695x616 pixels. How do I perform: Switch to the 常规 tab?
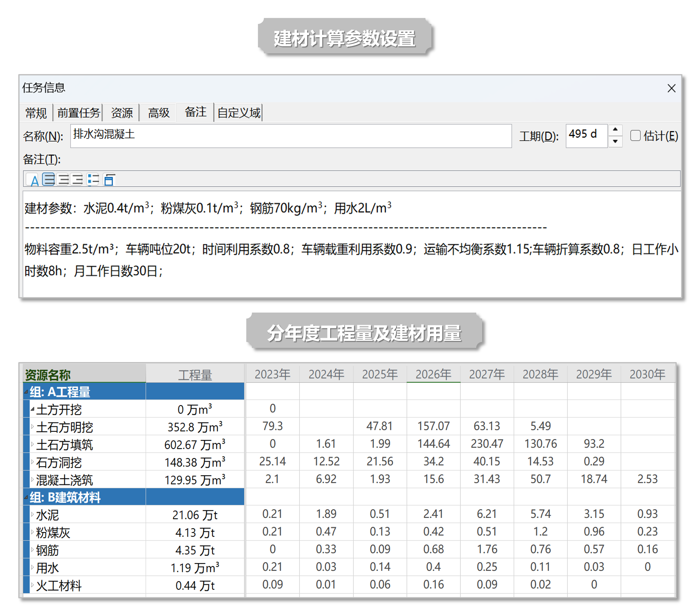tap(36, 113)
